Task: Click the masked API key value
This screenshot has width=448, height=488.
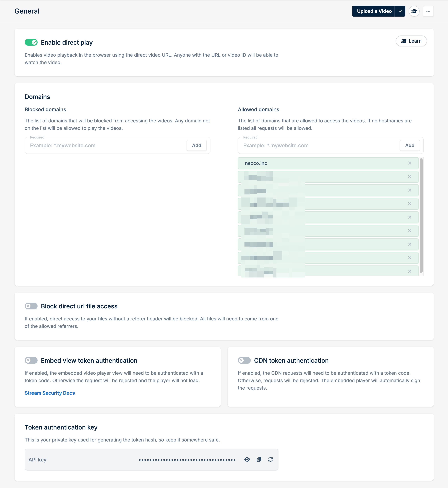Action: click(x=187, y=460)
